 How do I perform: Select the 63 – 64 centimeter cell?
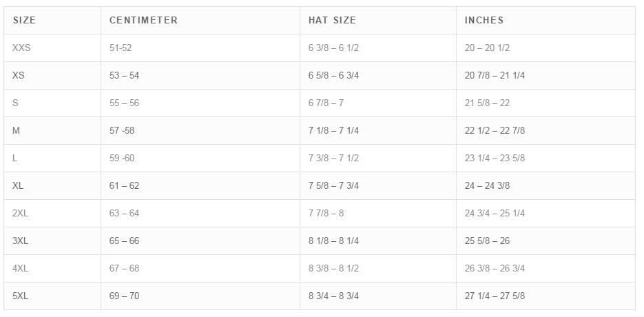pyautogui.click(x=124, y=214)
